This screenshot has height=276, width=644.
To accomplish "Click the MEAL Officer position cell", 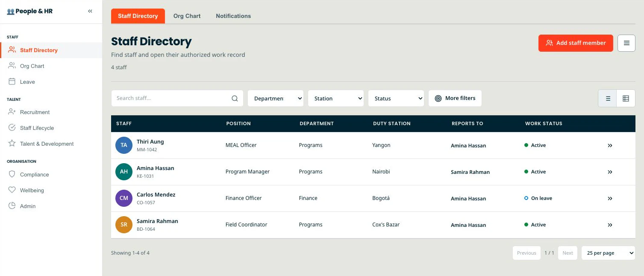I will coord(241,145).
